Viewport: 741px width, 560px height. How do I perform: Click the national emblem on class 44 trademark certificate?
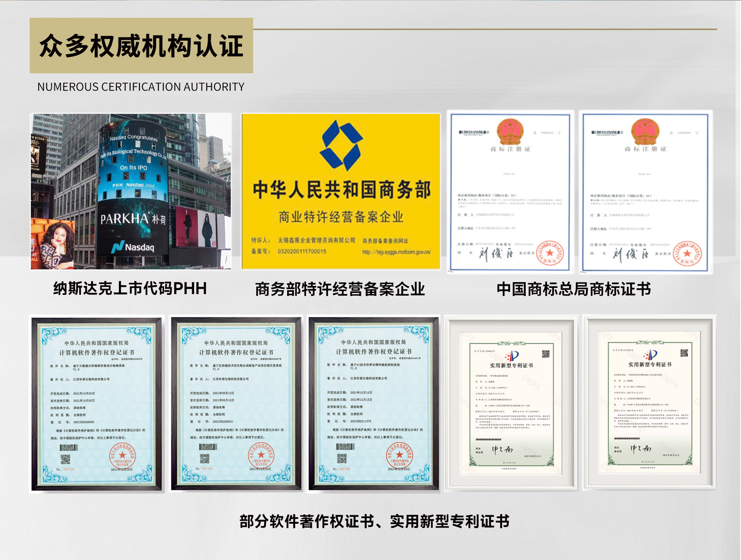tap(645, 131)
